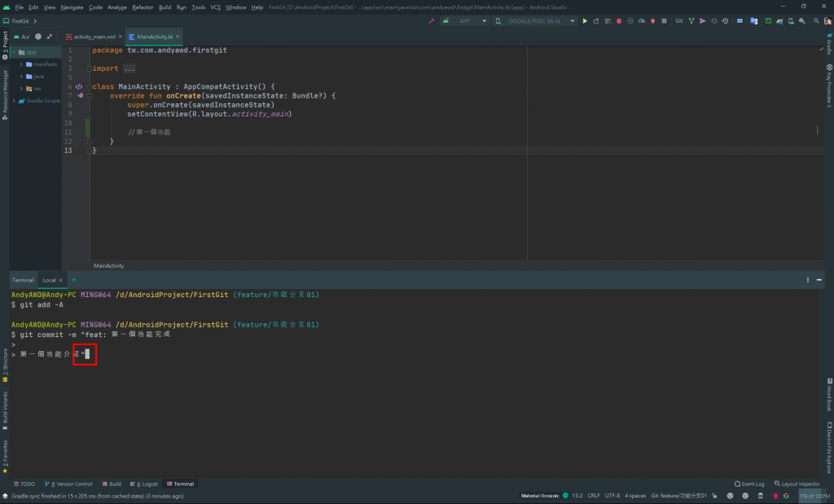This screenshot has height=504, width=834.
Task: Hide the Terminal panel with minus icon
Action: [819, 279]
